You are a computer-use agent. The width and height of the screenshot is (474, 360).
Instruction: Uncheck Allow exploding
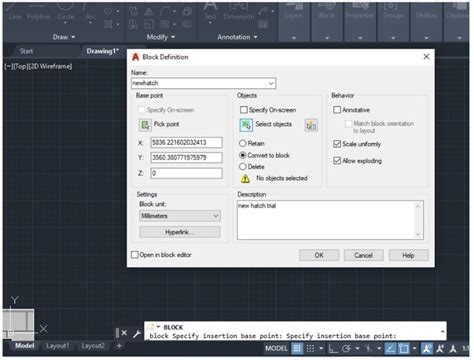tap(337, 160)
